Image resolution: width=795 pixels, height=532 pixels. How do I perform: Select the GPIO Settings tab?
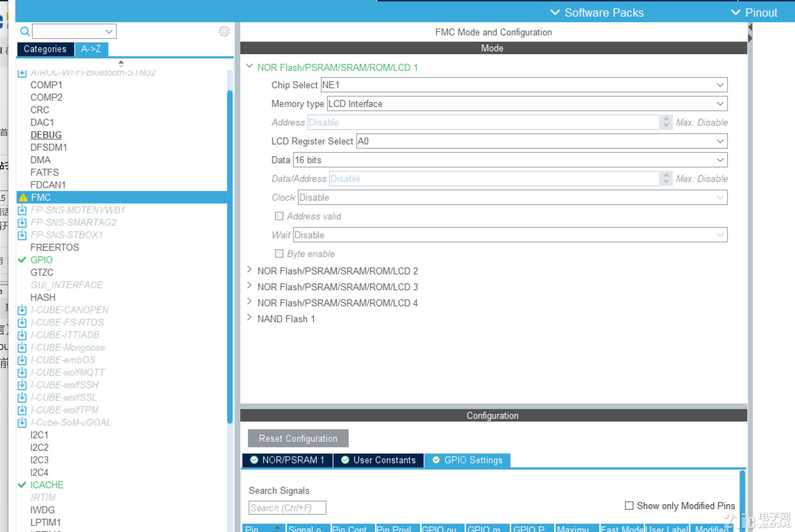pos(468,460)
